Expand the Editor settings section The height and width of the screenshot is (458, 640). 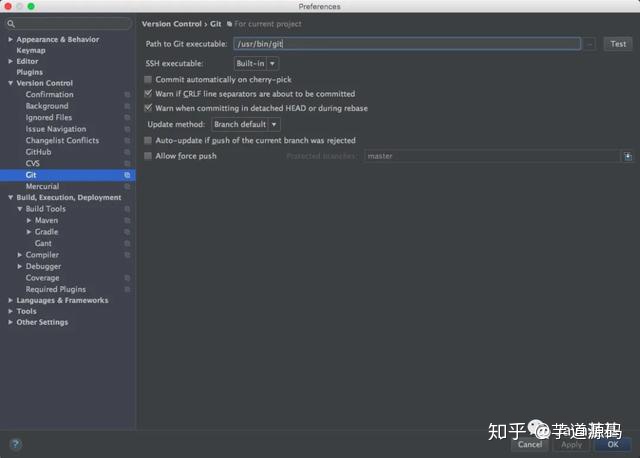(11, 61)
